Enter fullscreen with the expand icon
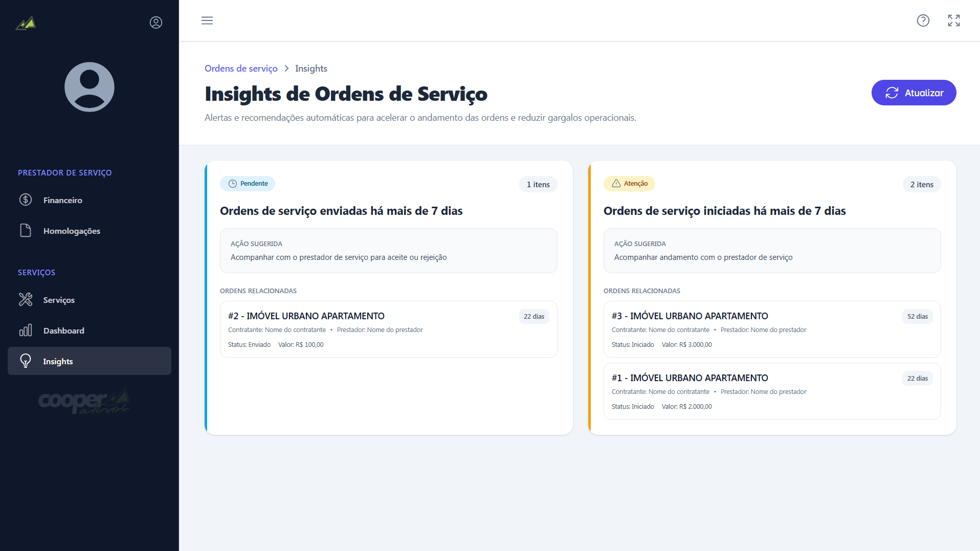Image resolution: width=980 pixels, height=551 pixels. [x=954, y=20]
